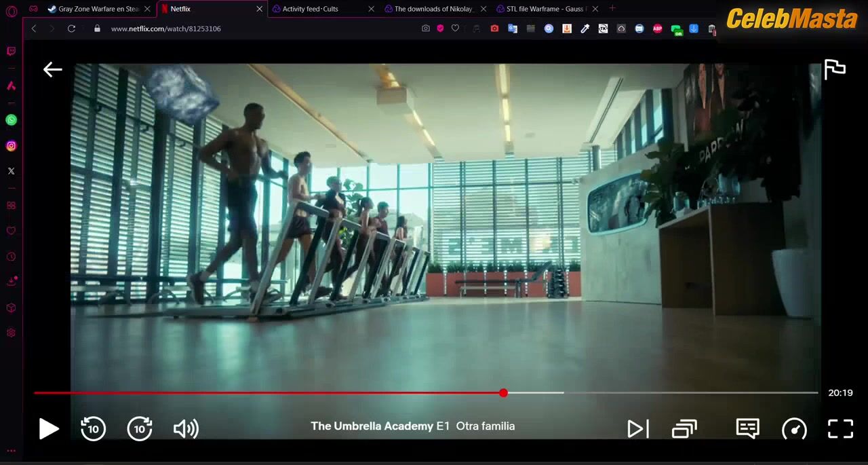Open sidebar setup three-dots menu
The width and height of the screenshot is (868, 465).
[12, 451]
